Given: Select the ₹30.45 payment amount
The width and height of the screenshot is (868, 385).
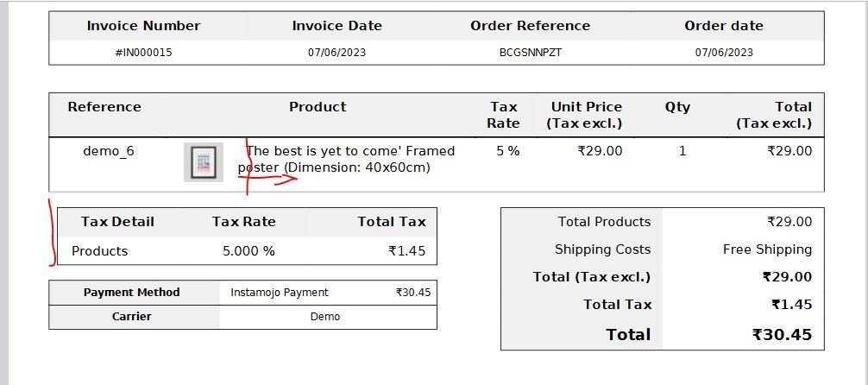Looking at the screenshot, I should tap(413, 293).
